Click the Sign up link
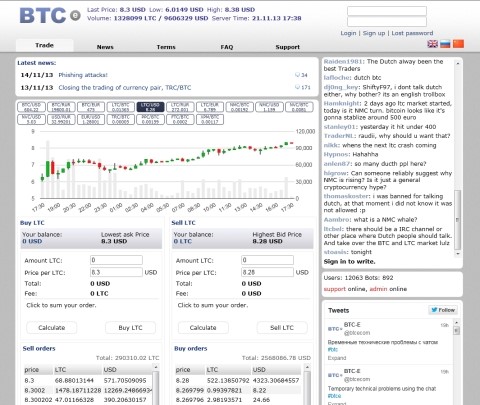Viewport: 480px width, 405px height. tap(374, 33)
